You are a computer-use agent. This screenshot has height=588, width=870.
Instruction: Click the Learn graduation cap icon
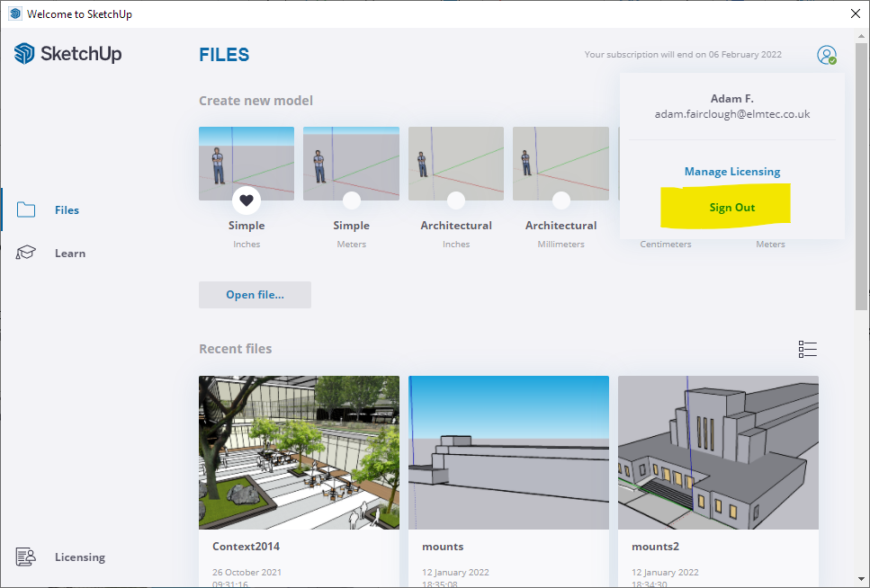coord(25,253)
